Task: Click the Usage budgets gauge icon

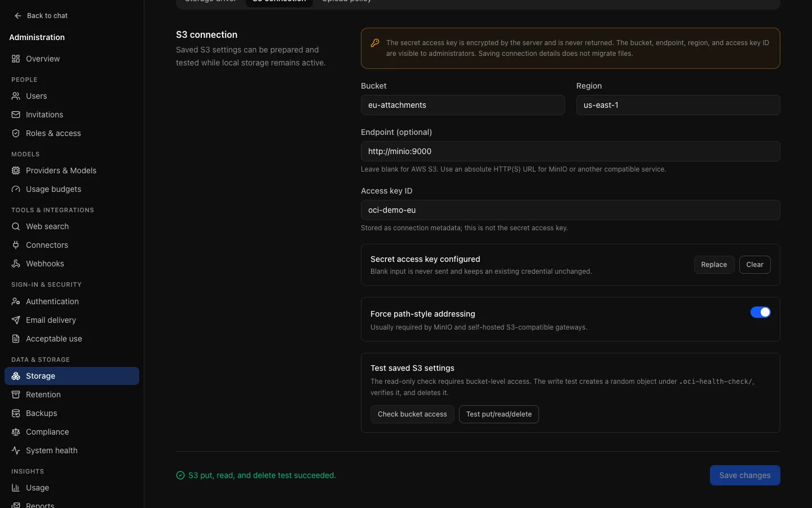Action: click(16, 189)
